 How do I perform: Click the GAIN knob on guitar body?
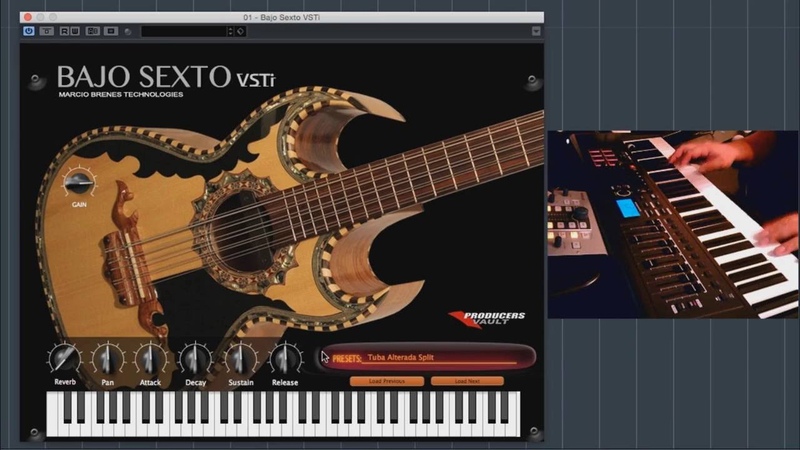(x=79, y=184)
